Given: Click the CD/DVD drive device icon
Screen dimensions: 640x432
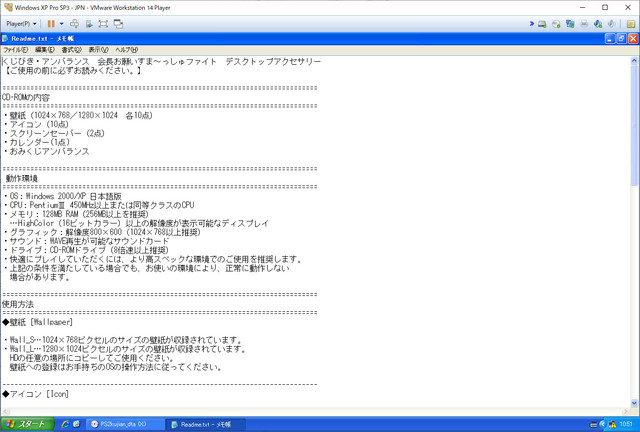Looking at the screenshot, I should (x=556, y=24).
